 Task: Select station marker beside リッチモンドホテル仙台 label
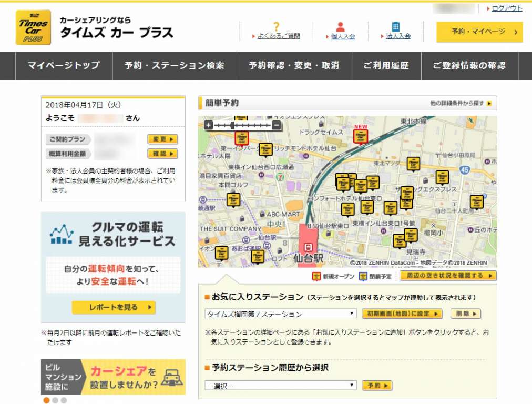coord(265,150)
